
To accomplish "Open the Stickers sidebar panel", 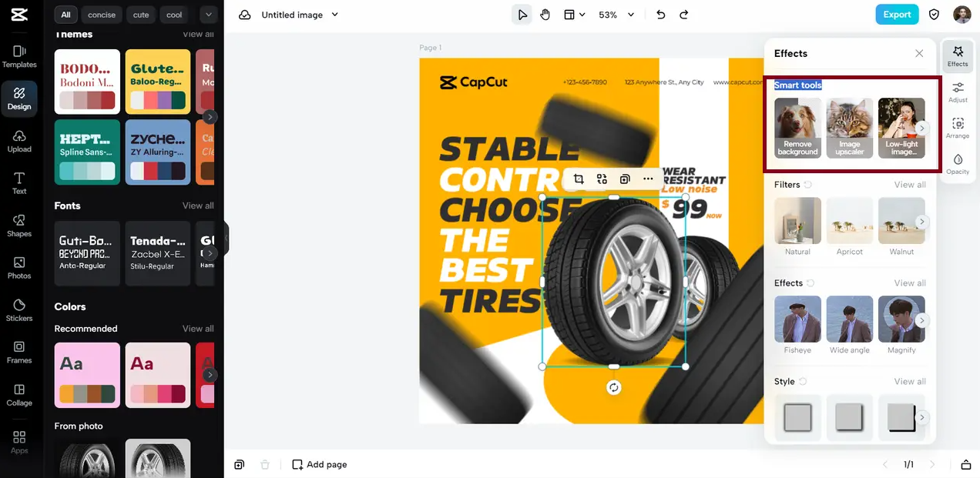I will pos(19,311).
